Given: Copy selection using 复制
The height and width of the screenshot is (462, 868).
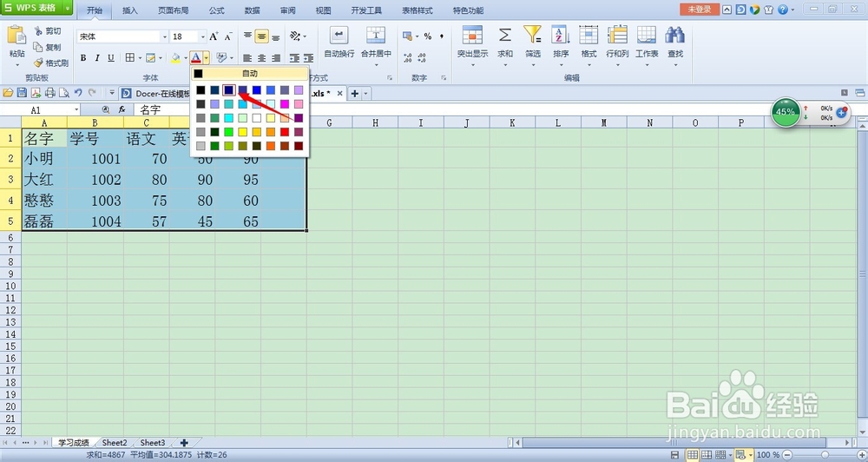Looking at the screenshot, I should [x=48, y=47].
